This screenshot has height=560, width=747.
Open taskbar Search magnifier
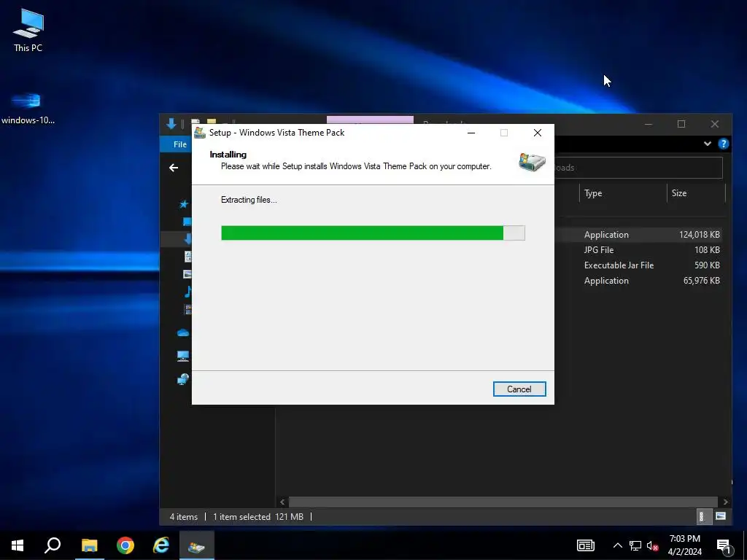click(x=53, y=545)
